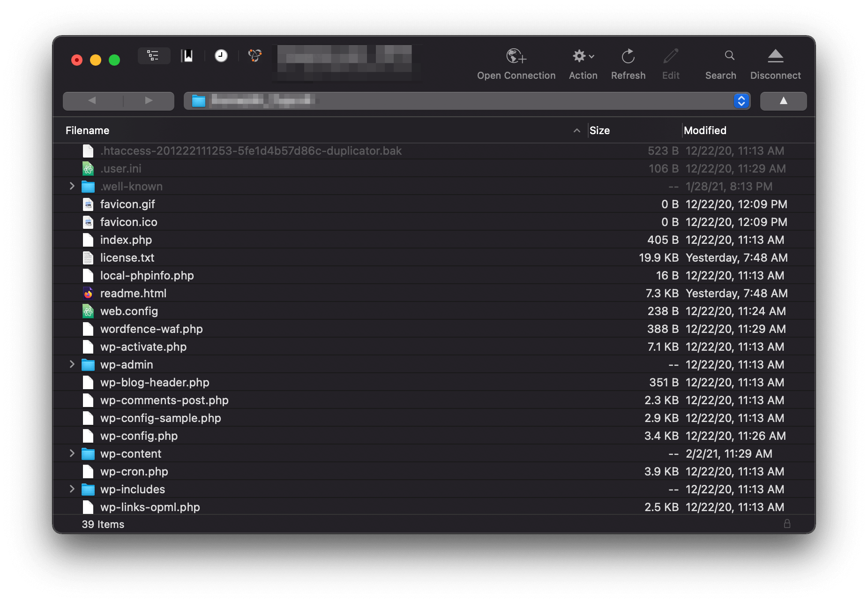
Task: Select the .htaccess duplicator.bak file name
Action: click(251, 151)
